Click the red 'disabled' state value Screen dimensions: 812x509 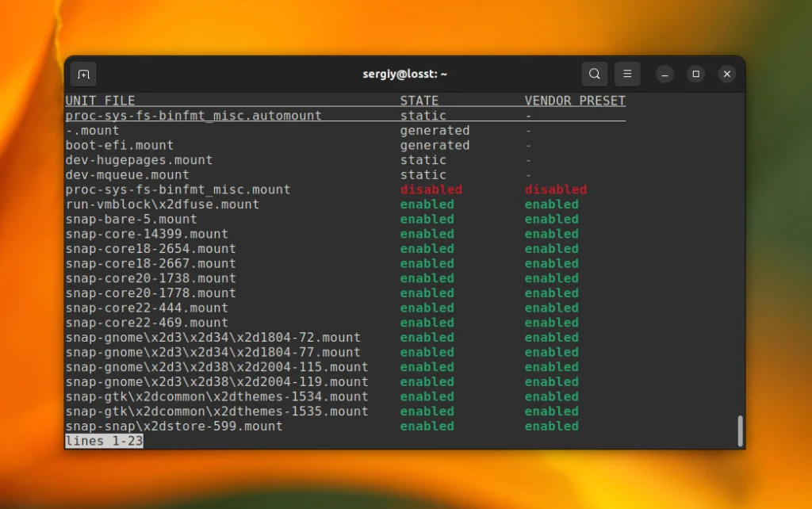tap(431, 189)
